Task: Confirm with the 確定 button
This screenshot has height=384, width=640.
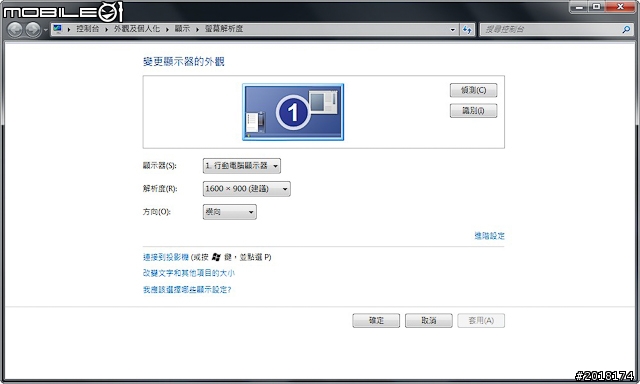Action: point(376,320)
